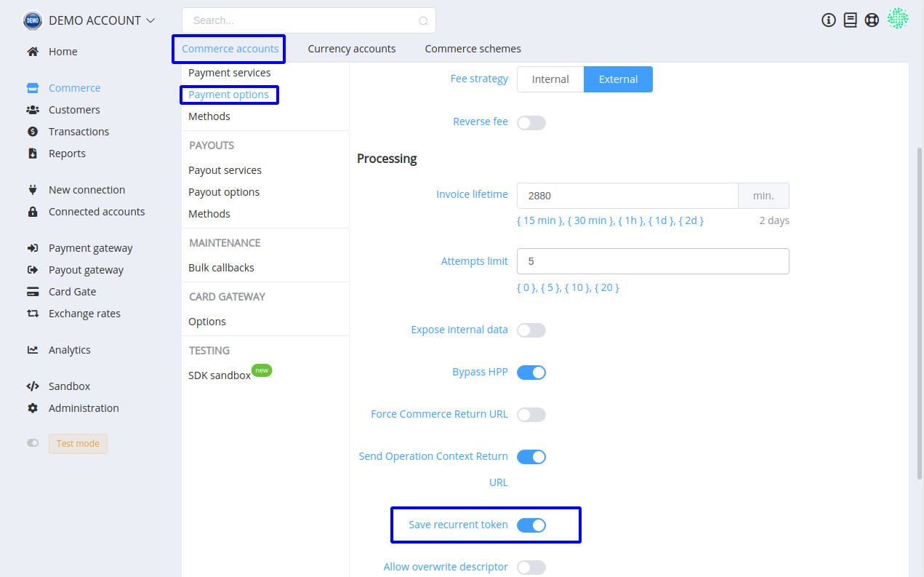Click the Reports file icon
This screenshot has height=577, width=924.
click(33, 154)
